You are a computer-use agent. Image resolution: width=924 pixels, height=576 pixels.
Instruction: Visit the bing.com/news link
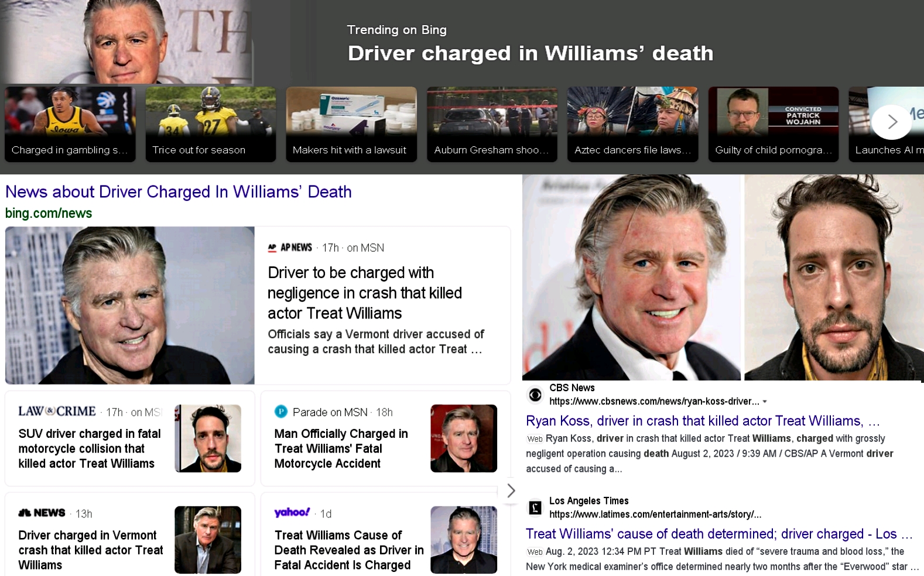[x=49, y=213]
